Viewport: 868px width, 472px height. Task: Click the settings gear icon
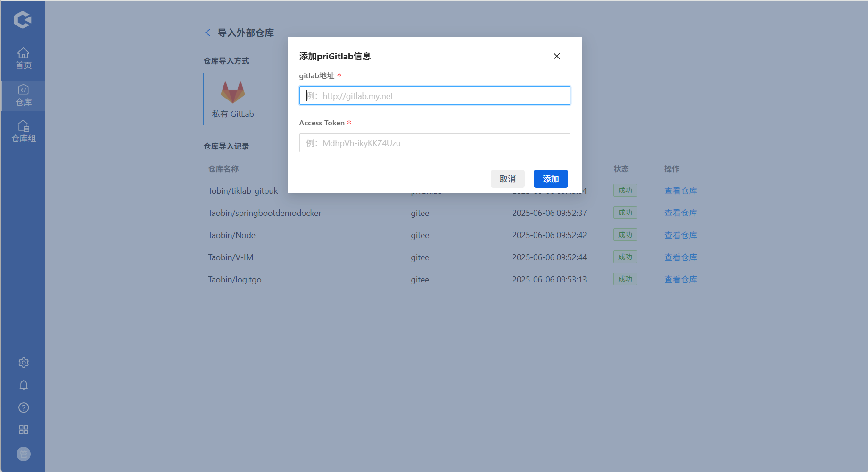(x=23, y=362)
